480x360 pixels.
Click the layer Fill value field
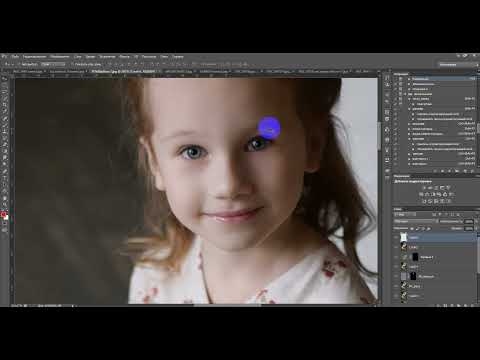point(469,228)
